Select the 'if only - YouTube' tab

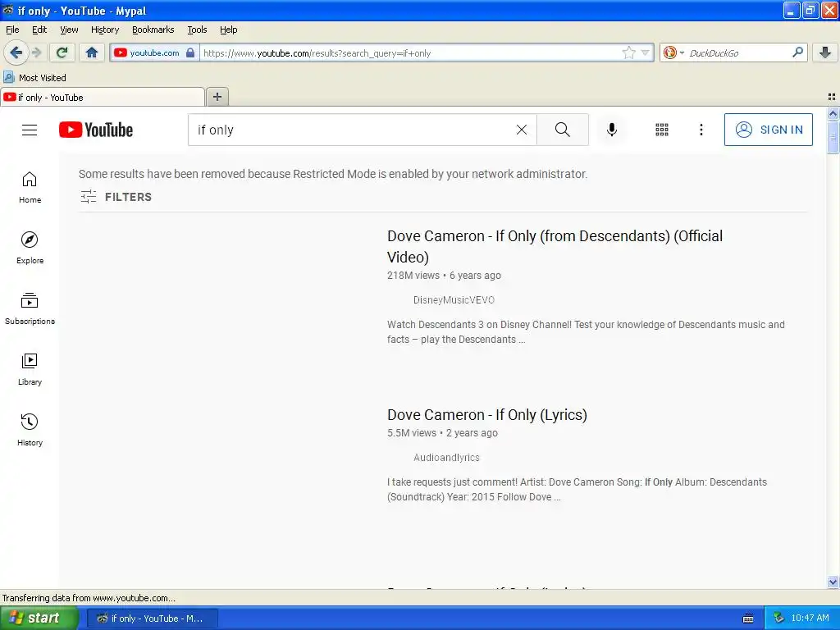point(102,98)
